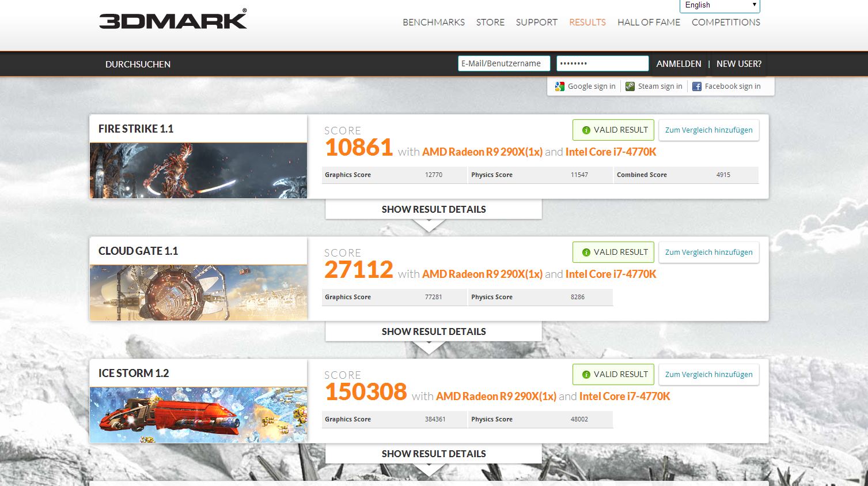Click the Facebook sign in icon
868x486 pixels.
697,86
